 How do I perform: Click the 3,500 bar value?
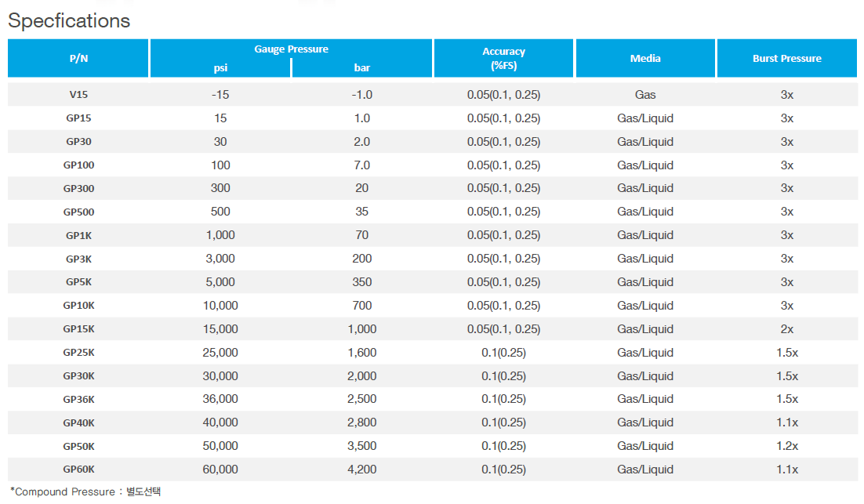(362, 446)
